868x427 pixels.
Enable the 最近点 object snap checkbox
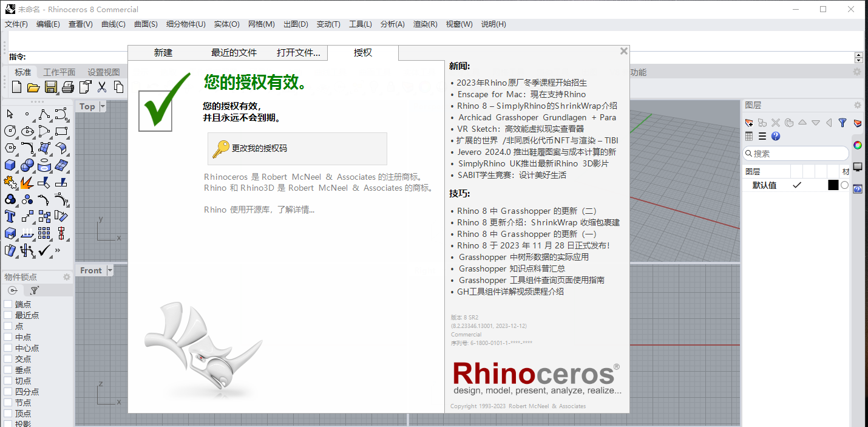click(x=8, y=315)
